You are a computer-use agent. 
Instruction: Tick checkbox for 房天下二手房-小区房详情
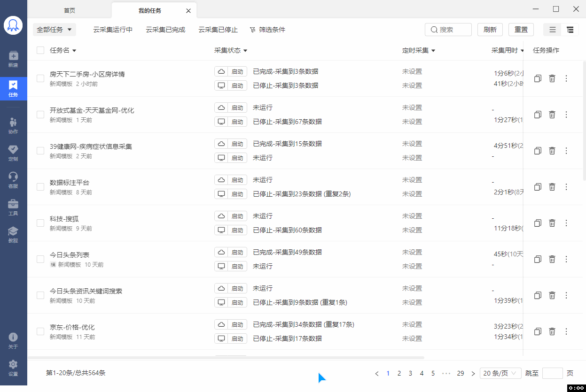click(40, 78)
